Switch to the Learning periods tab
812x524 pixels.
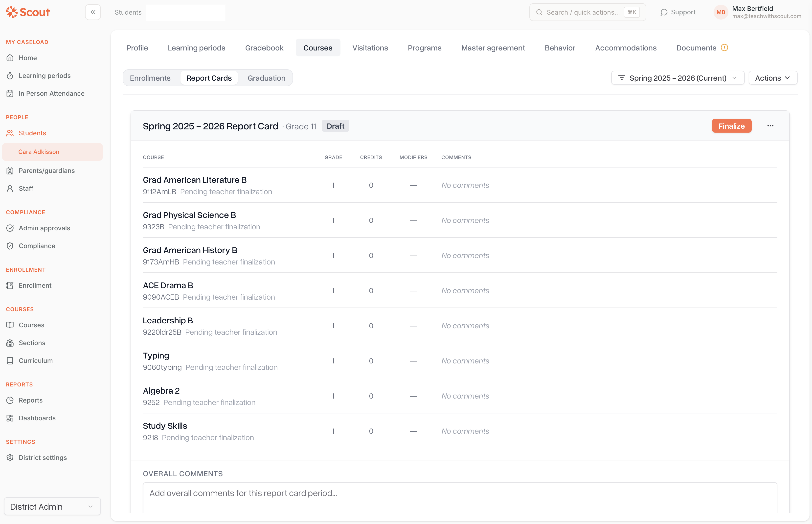tap(197, 48)
